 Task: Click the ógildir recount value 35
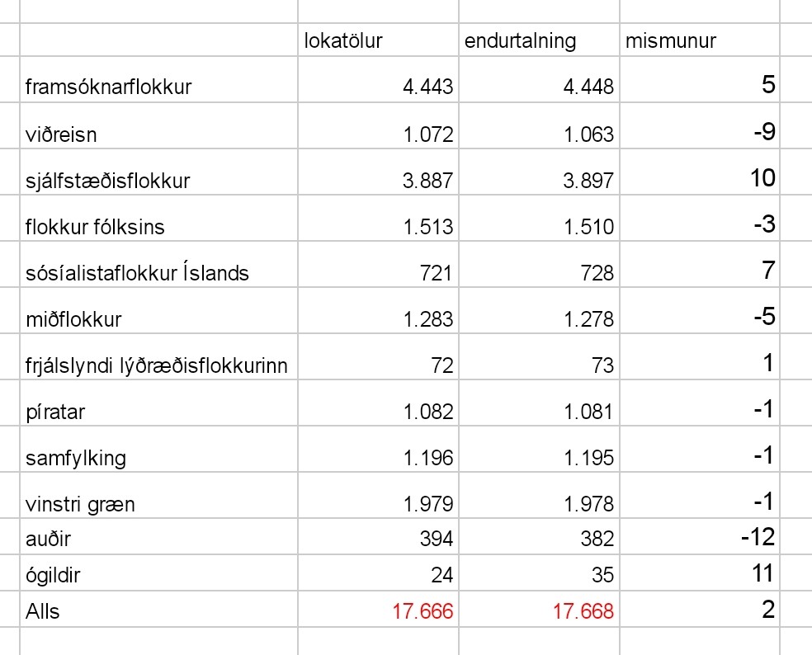coord(539,573)
